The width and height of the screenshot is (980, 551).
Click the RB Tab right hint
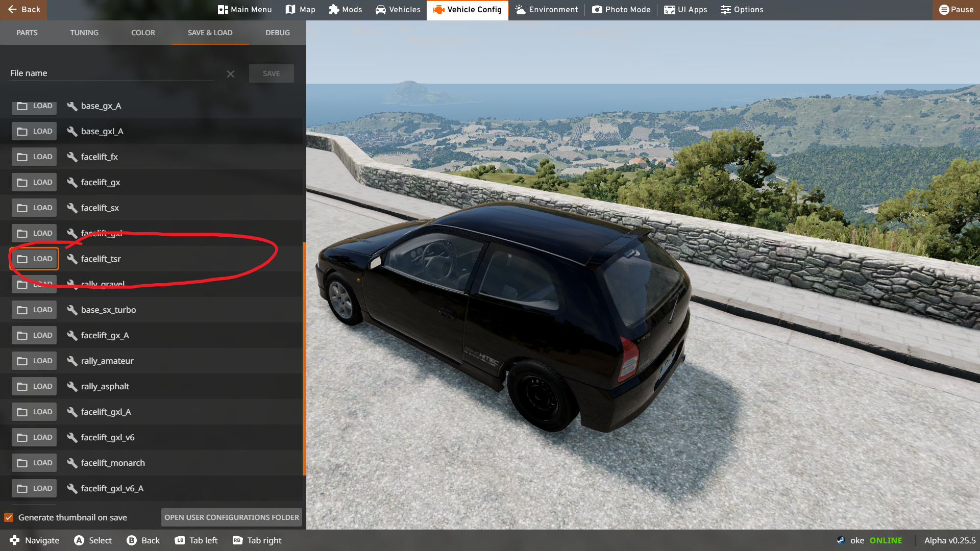257,540
